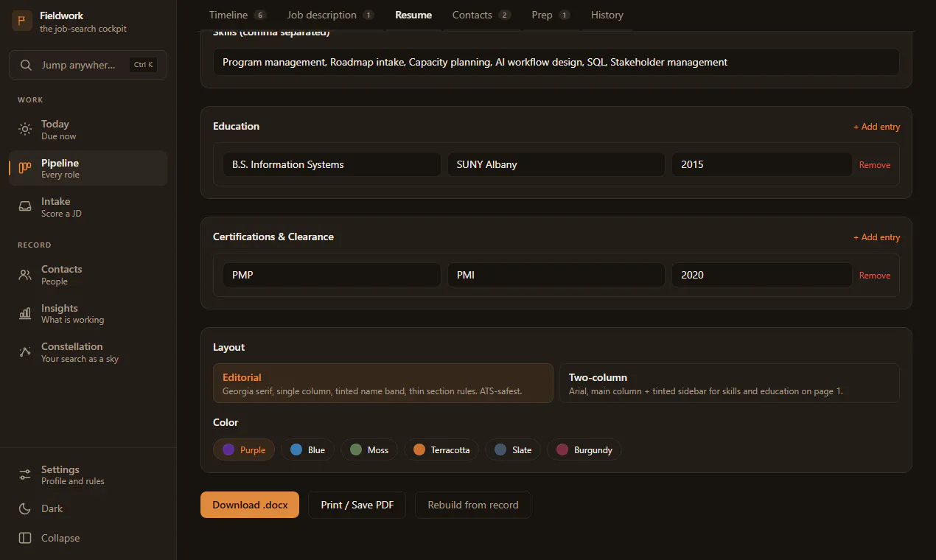Click the Insights bar chart icon
The image size is (936, 560).
click(25, 313)
